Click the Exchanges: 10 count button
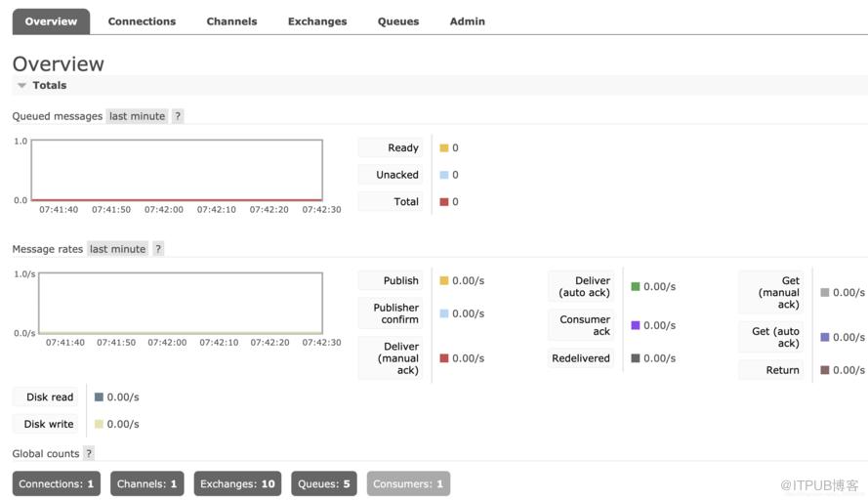The width and height of the screenshot is (868, 500). pyautogui.click(x=237, y=483)
